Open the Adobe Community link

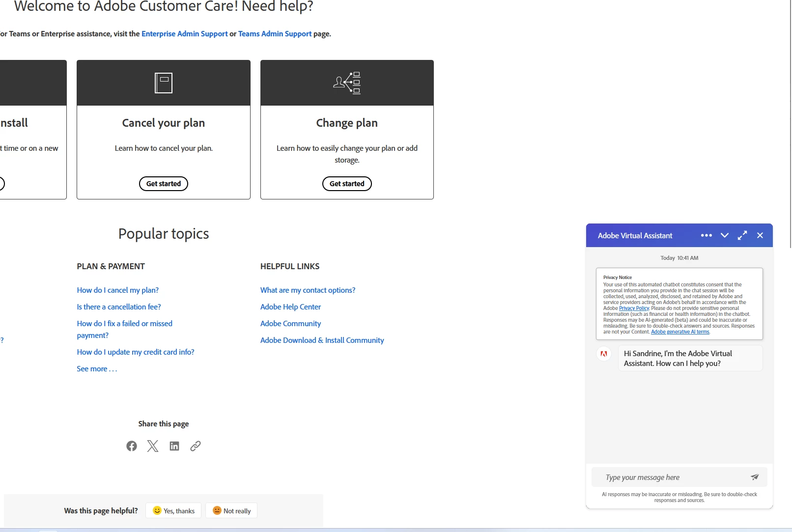click(x=290, y=324)
